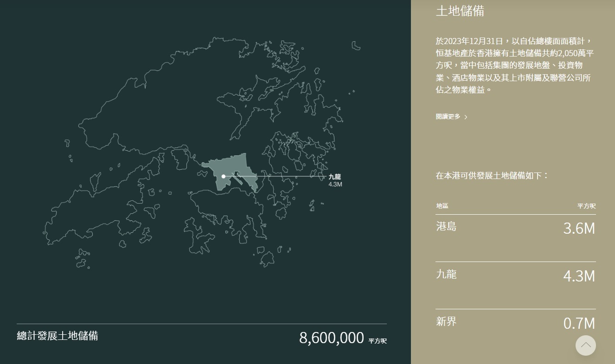Viewport: 615px width, 364px height.
Task: Click the 地區 column header
Action: pyautogui.click(x=442, y=206)
